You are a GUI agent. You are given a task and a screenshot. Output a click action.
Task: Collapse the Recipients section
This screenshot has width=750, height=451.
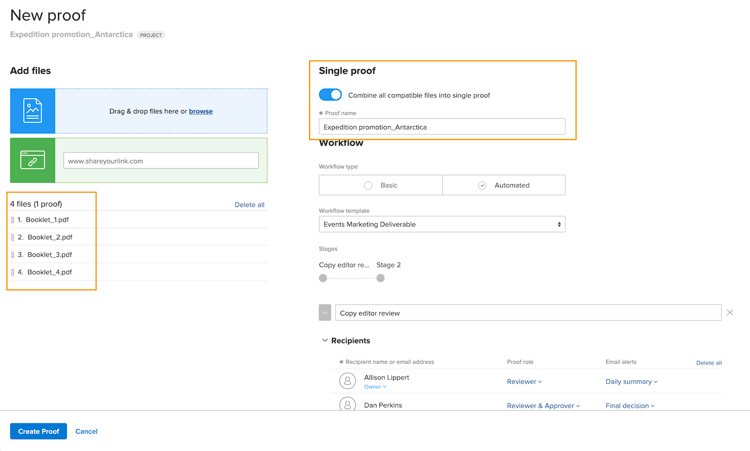325,341
